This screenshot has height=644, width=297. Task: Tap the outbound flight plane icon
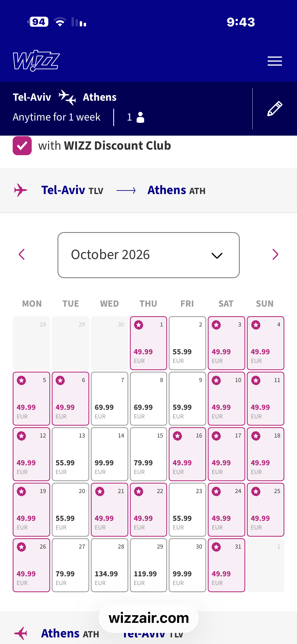20,190
